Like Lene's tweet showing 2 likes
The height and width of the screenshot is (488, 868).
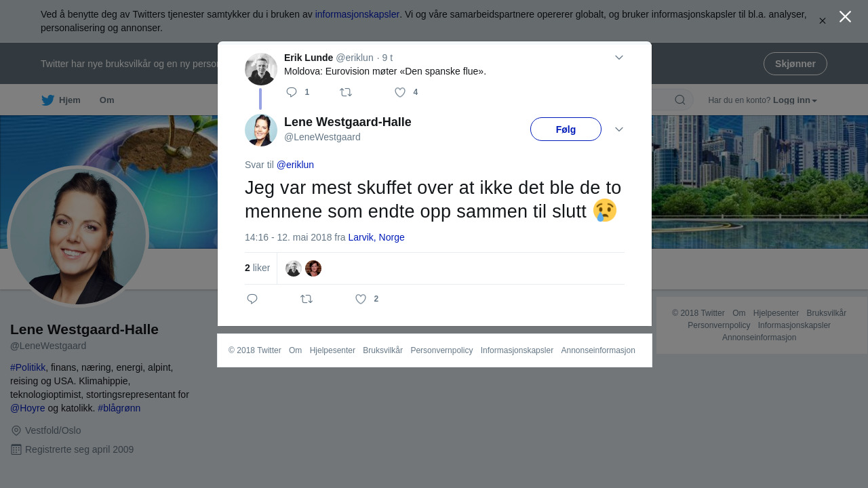click(x=361, y=299)
